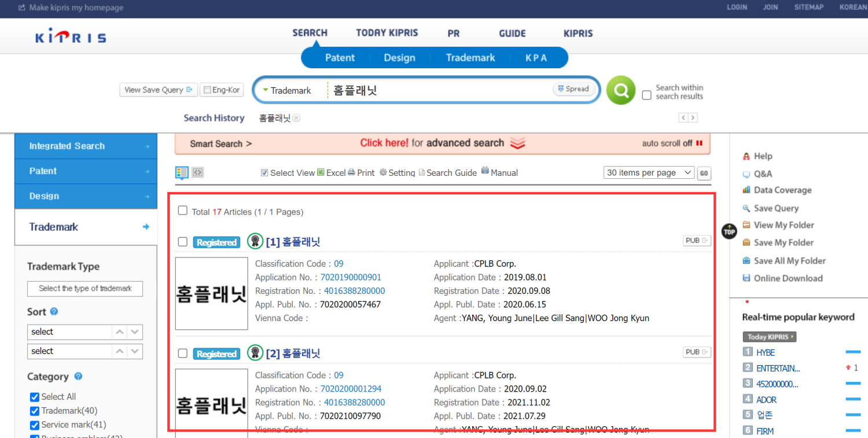Switch to the list view icon
Viewport: 868px width, 438px height.
pyautogui.click(x=182, y=172)
